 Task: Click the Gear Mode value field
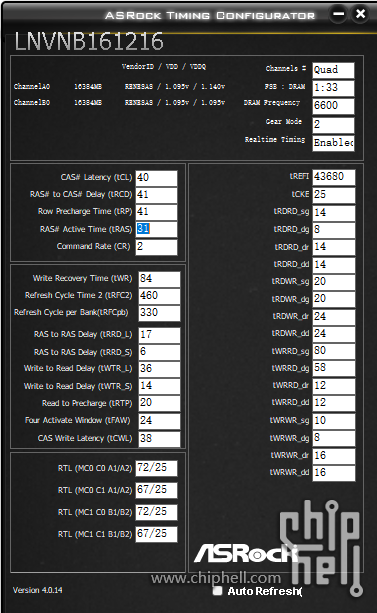(333, 125)
